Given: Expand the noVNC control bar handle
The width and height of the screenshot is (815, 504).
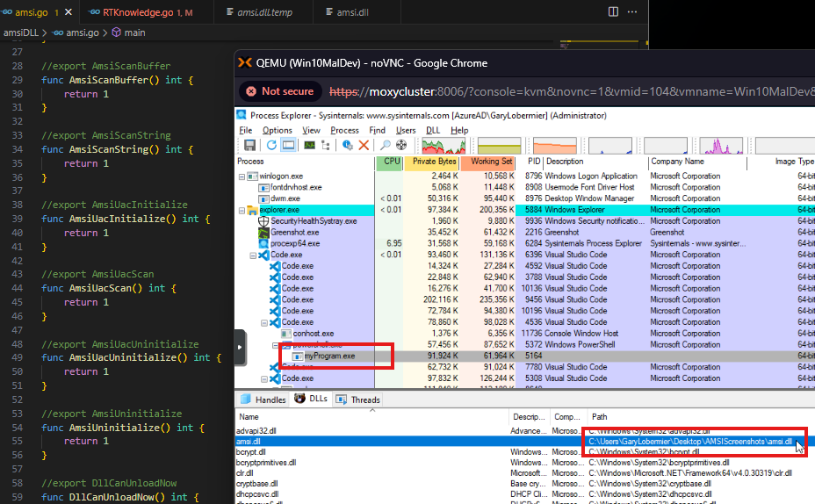Looking at the screenshot, I should click(240, 347).
